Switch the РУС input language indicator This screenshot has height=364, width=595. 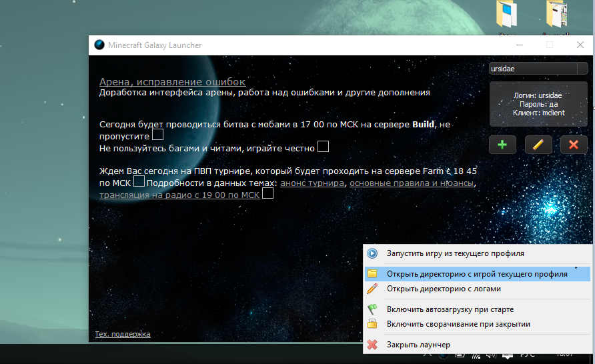tap(528, 355)
